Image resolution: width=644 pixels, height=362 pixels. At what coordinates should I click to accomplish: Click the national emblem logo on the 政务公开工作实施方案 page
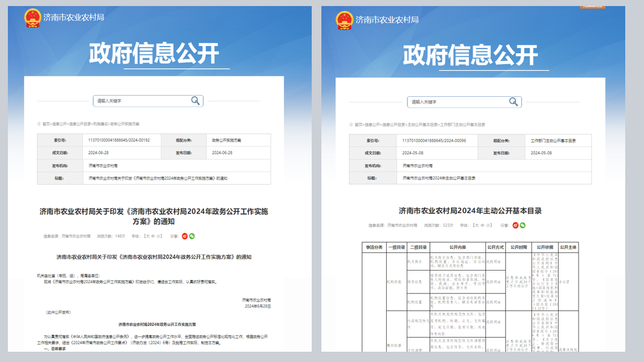click(x=33, y=18)
